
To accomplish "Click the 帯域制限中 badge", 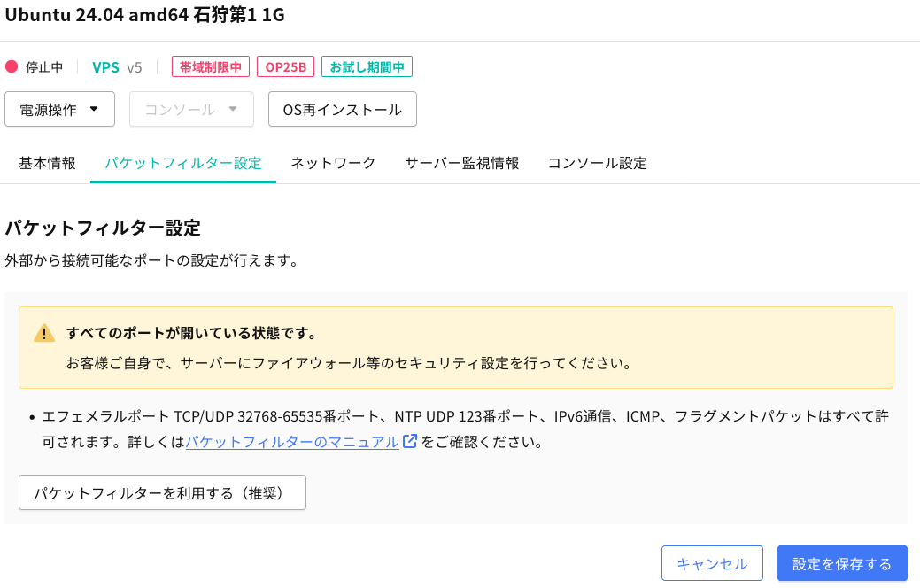I will (x=210, y=66).
